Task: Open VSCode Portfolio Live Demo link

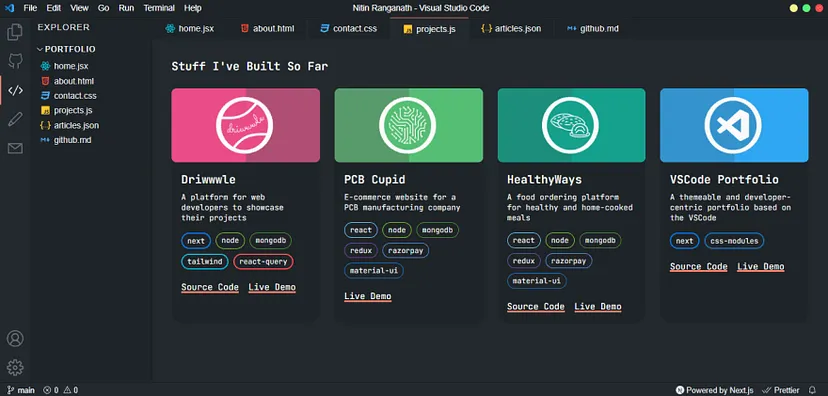Action: point(761,267)
